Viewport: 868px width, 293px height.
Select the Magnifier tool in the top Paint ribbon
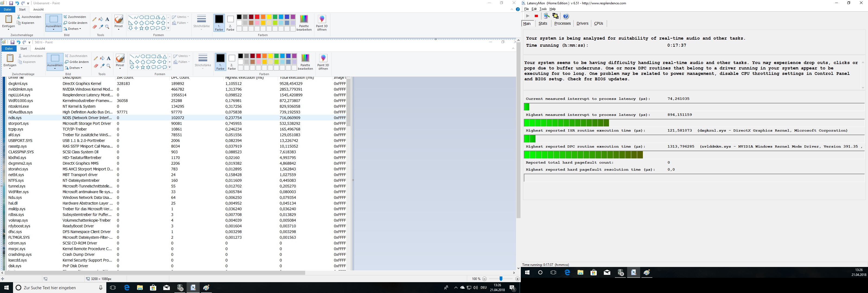(x=107, y=27)
